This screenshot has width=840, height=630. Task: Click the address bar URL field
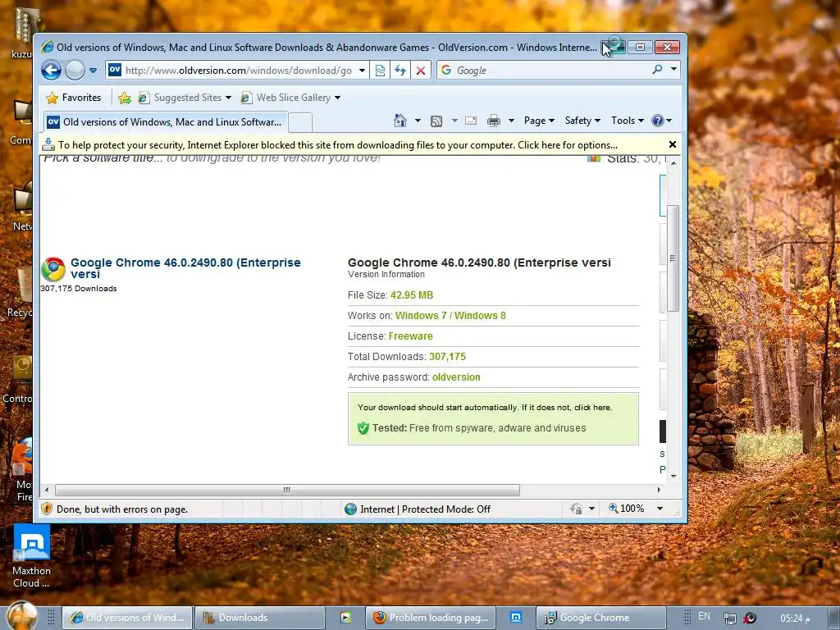(x=239, y=71)
